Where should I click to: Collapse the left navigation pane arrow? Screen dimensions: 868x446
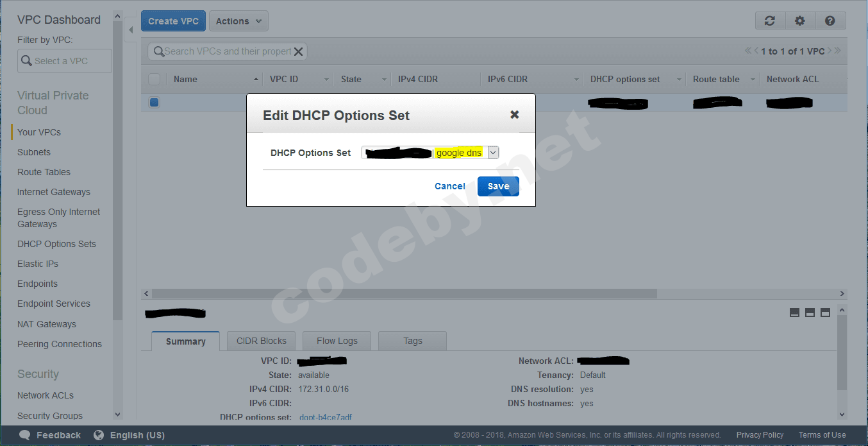pos(131,30)
